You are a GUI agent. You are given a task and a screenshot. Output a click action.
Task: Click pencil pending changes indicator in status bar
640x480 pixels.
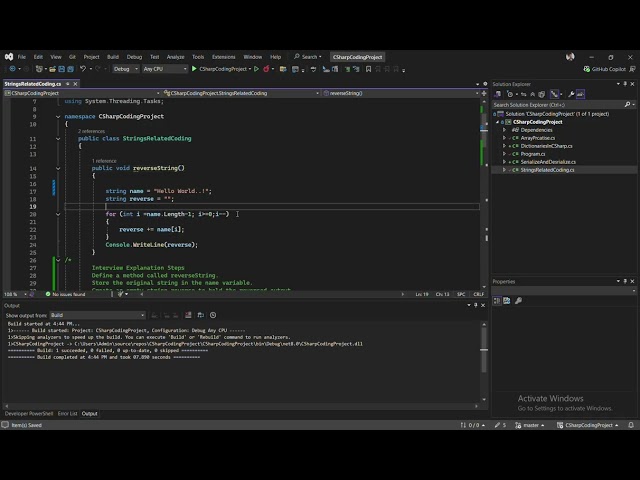coord(500,425)
